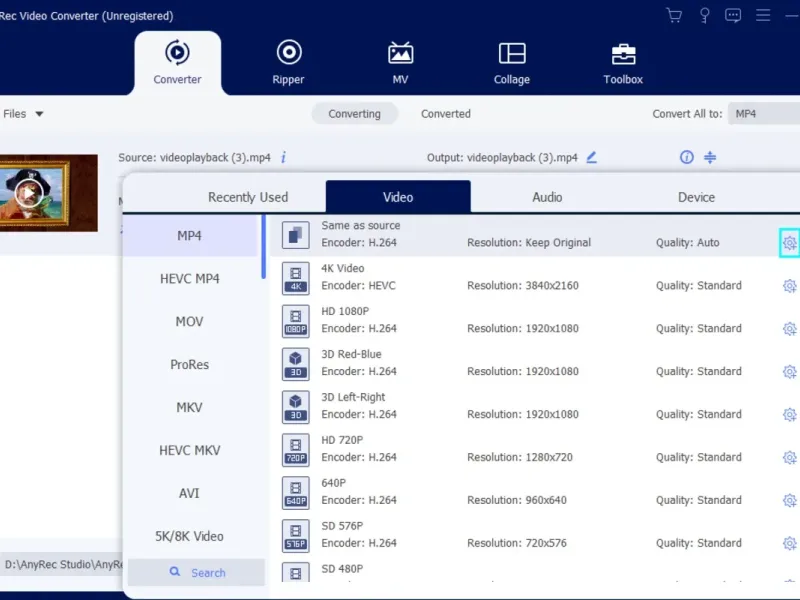Open the Ripper module
800x600 pixels.
[x=289, y=62]
